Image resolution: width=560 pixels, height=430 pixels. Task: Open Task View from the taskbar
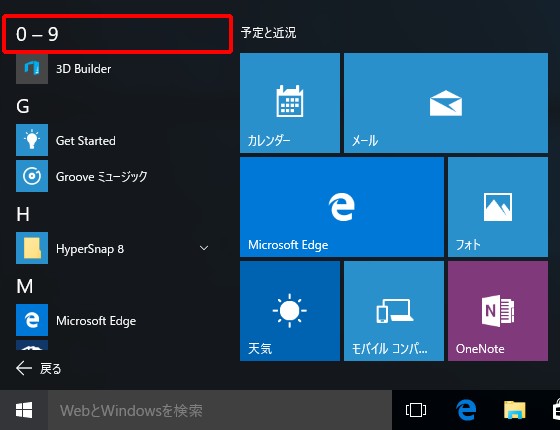coord(416,410)
